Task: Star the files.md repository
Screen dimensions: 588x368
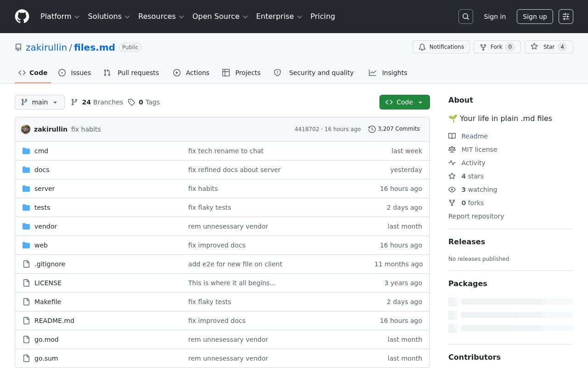Action: (549, 47)
